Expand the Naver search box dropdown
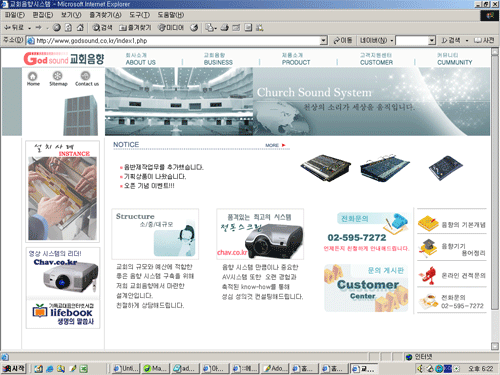 [432, 41]
